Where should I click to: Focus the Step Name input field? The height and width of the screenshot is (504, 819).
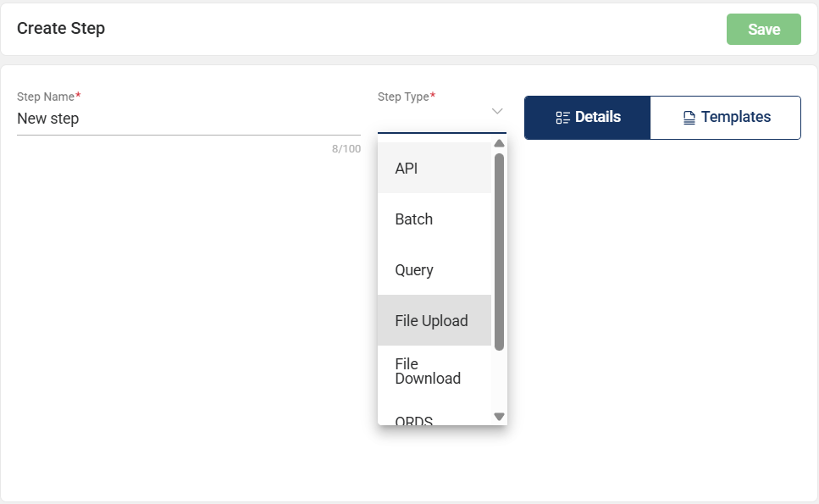pos(188,119)
